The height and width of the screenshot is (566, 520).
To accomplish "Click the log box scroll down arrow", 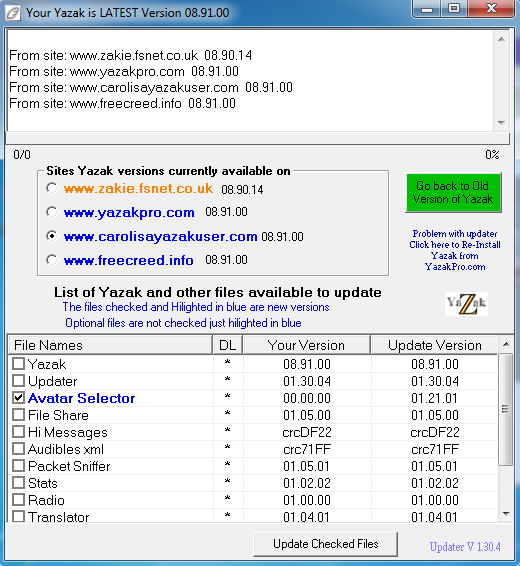I will pos(501,123).
